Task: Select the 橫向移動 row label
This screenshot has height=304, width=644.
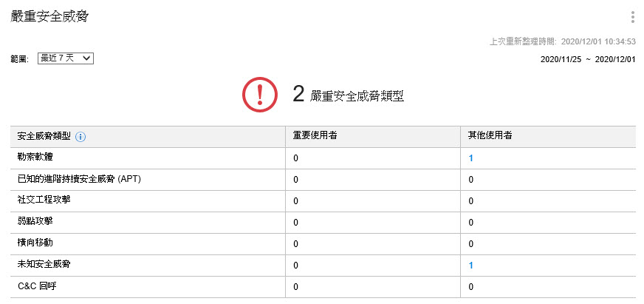Action: 35,243
